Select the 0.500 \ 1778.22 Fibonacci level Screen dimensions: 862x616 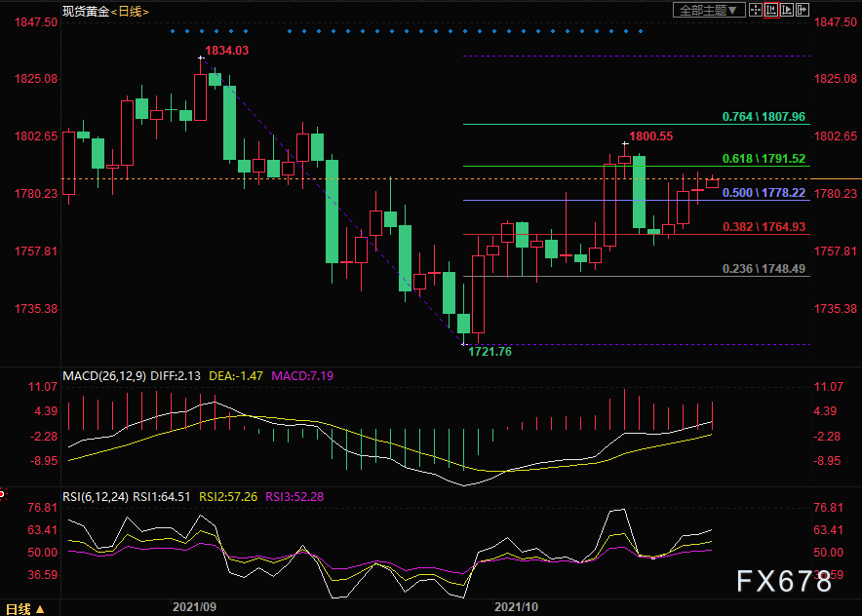(x=764, y=193)
